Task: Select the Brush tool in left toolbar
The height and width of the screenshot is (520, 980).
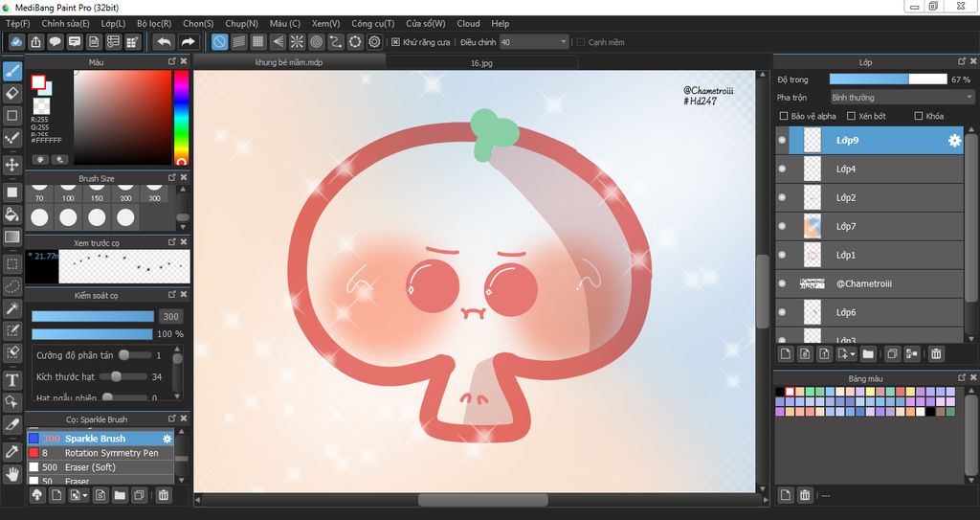Action: click(11, 71)
